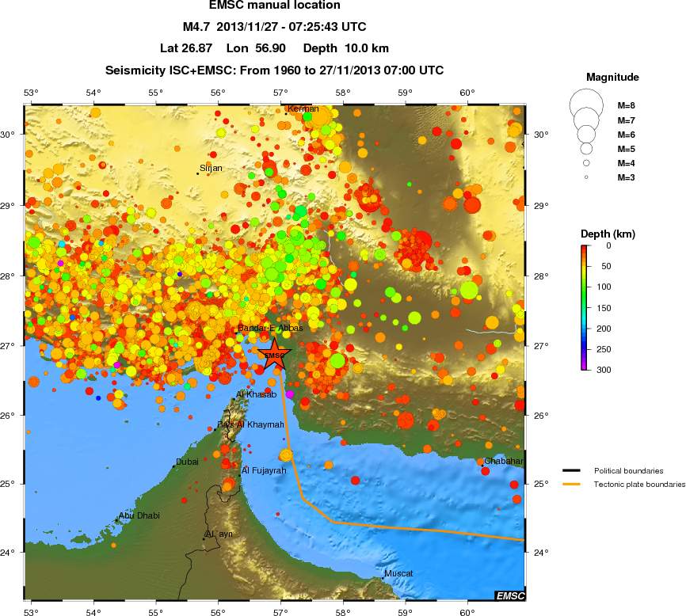Click the Muscat city label
The width and height of the screenshot is (686, 616).
398,573
